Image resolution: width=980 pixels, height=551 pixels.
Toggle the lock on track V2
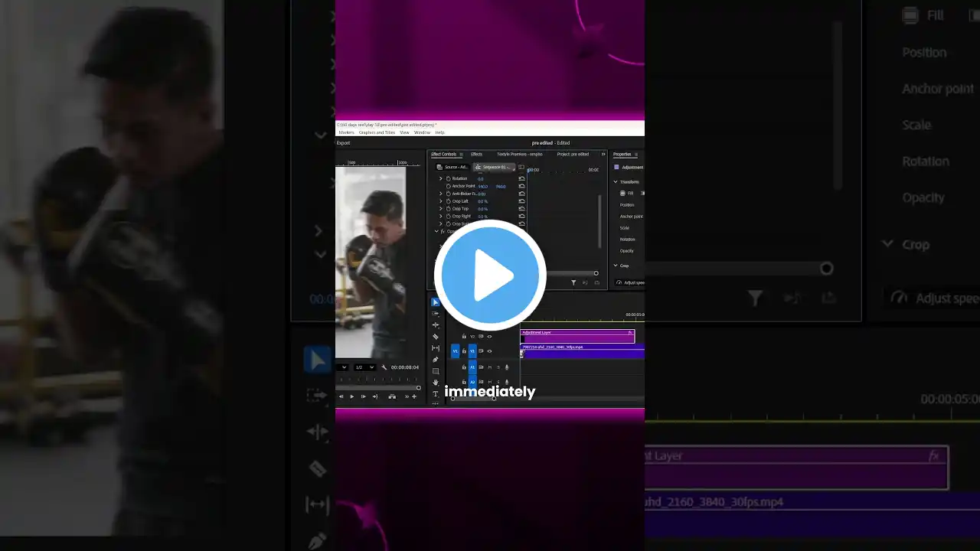coord(464,337)
